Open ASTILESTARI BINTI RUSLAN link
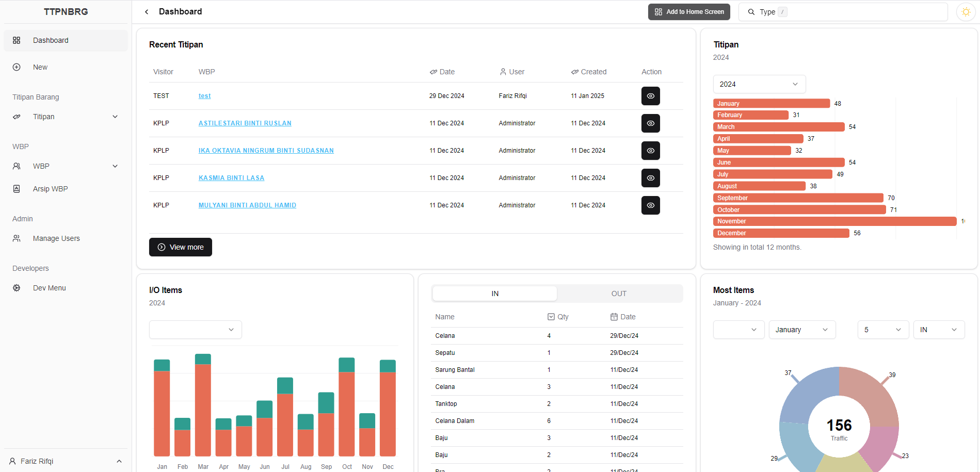980x472 pixels. pyautogui.click(x=245, y=123)
